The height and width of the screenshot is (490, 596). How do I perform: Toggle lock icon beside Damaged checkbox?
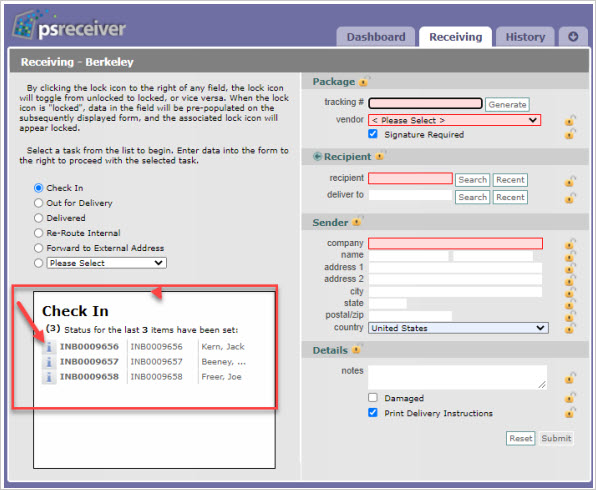(x=570, y=398)
